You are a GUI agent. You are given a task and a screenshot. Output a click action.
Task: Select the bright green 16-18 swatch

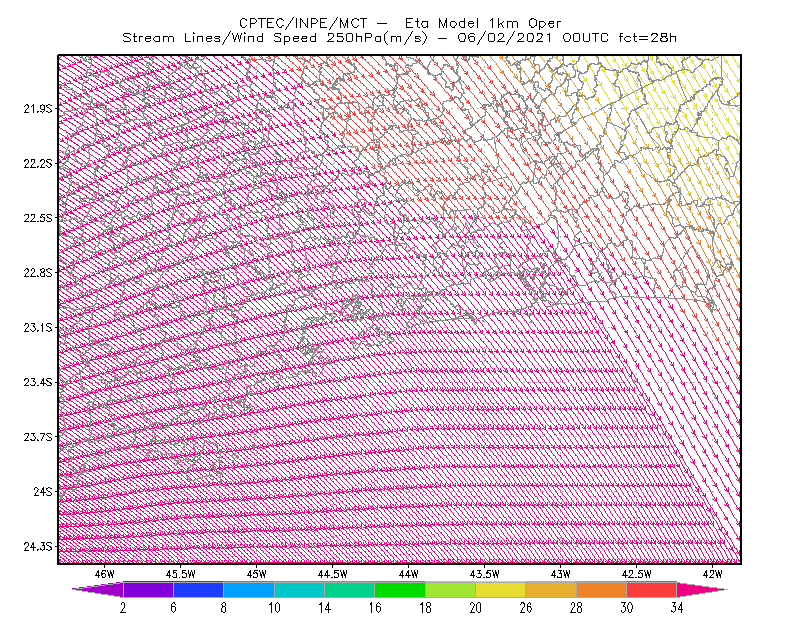(400, 589)
